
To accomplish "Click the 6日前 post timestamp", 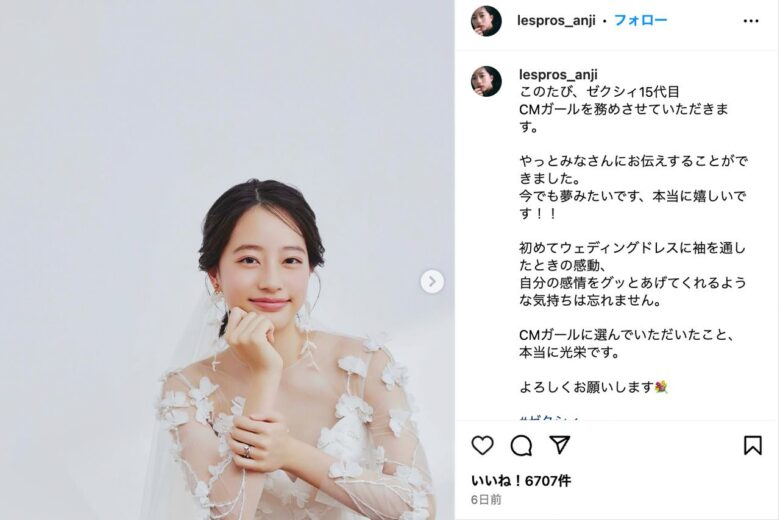I will (x=486, y=500).
